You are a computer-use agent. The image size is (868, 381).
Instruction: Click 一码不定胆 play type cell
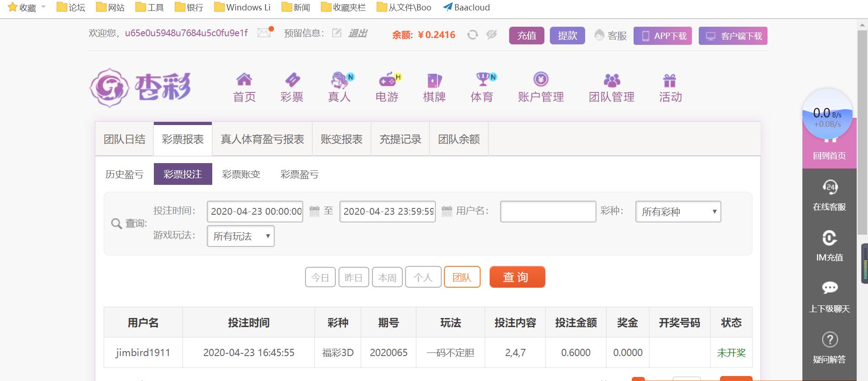tap(450, 352)
